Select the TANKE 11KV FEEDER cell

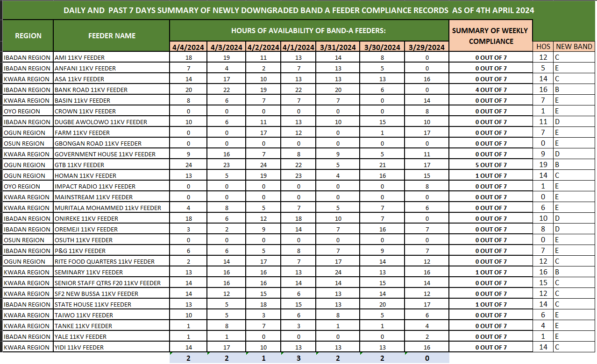point(112,326)
